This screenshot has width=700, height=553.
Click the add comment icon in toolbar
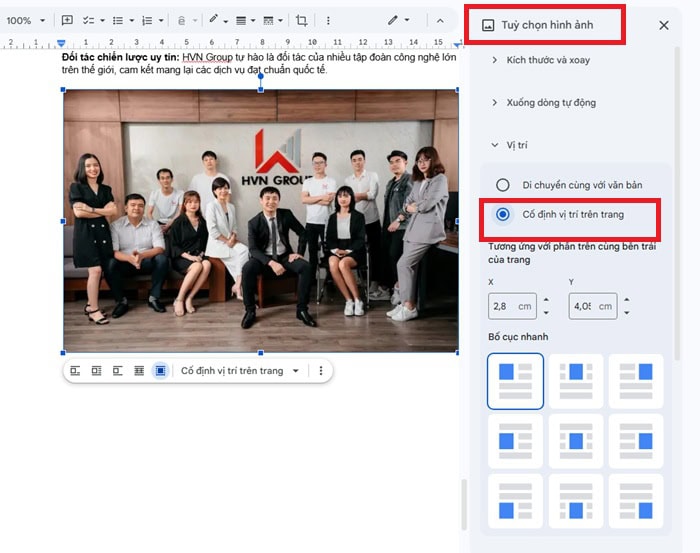tap(67, 21)
